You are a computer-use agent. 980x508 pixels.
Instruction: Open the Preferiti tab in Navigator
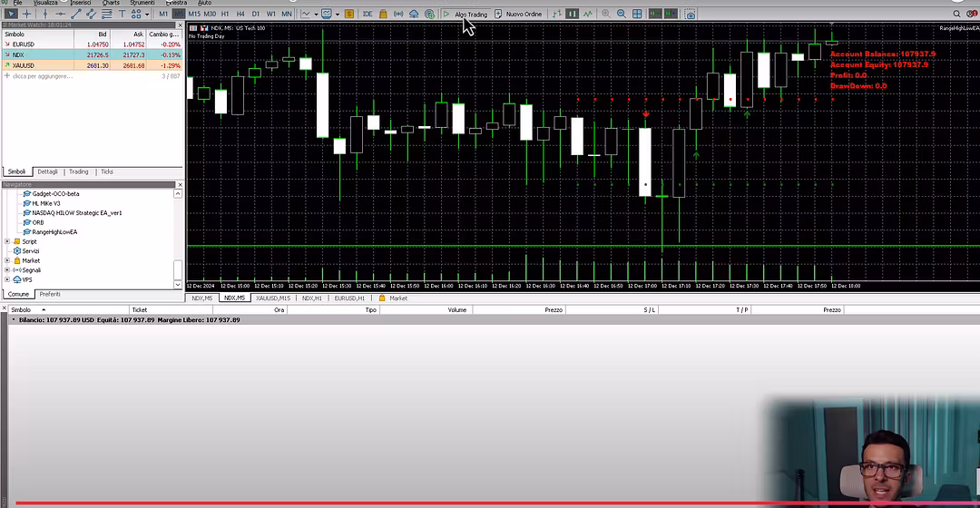point(49,294)
